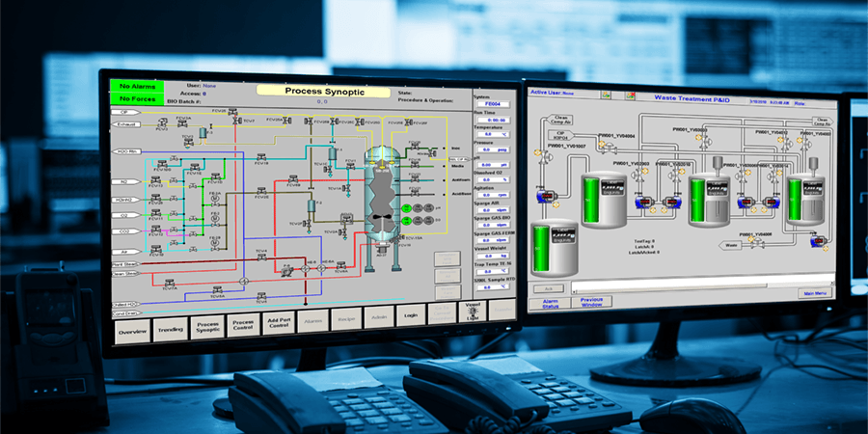Viewport: 868px width, 434px height.
Task: Select valve TCV2P below filter F-2
Action: (x=309, y=223)
